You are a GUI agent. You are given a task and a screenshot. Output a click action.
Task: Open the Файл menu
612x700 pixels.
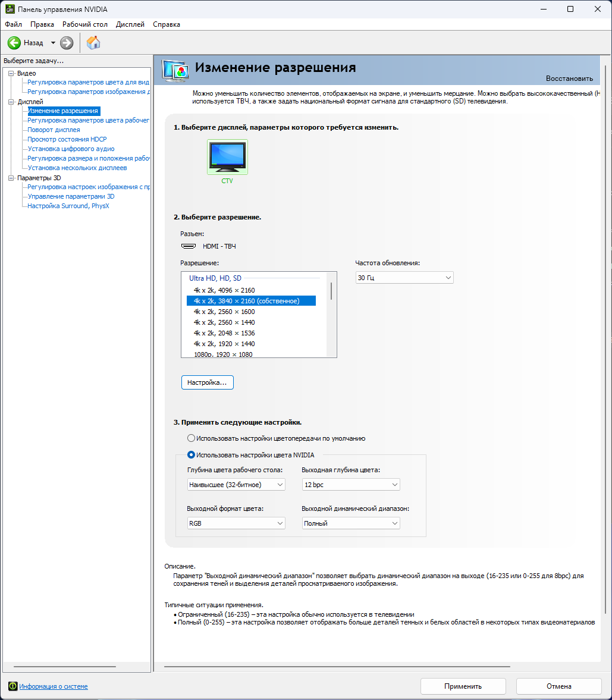(14, 24)
